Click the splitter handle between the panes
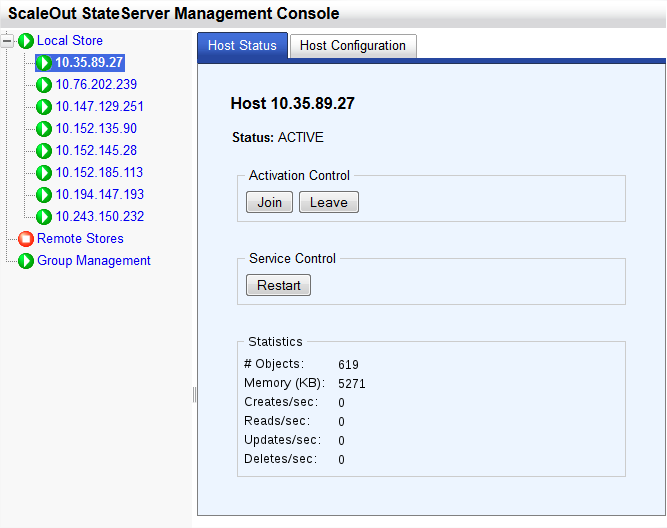 [194, 394]
